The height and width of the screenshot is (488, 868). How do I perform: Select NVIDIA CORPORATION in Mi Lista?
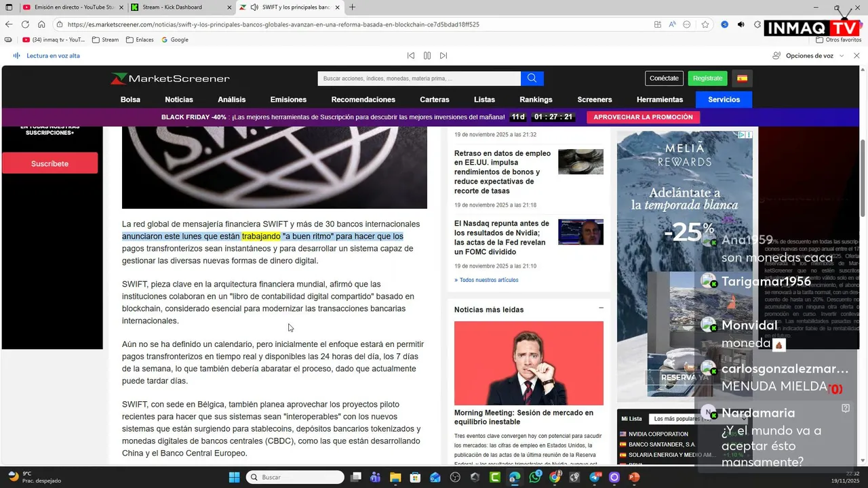click(x=658, y=434)
